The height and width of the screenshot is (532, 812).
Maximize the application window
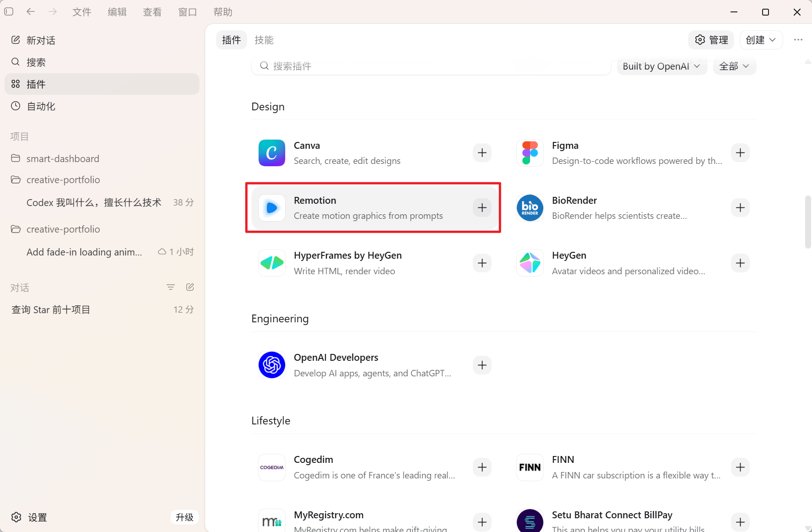tap(765, 12)
